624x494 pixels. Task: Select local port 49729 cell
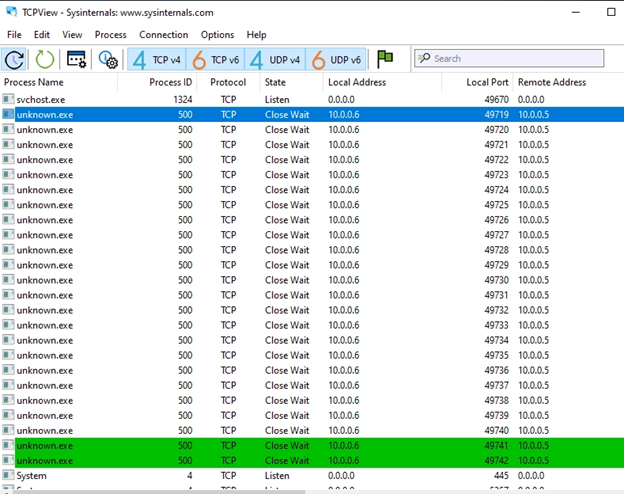click(x=496, y=265)
